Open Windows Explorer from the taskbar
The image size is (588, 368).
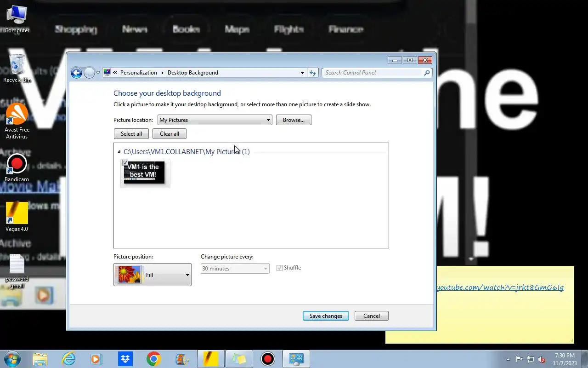40,359
